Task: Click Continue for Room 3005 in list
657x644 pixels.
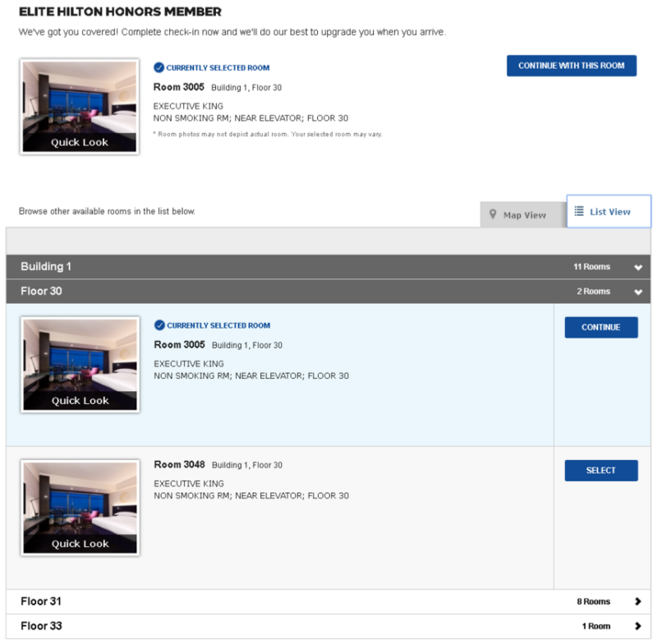Action: click(601, 327)
